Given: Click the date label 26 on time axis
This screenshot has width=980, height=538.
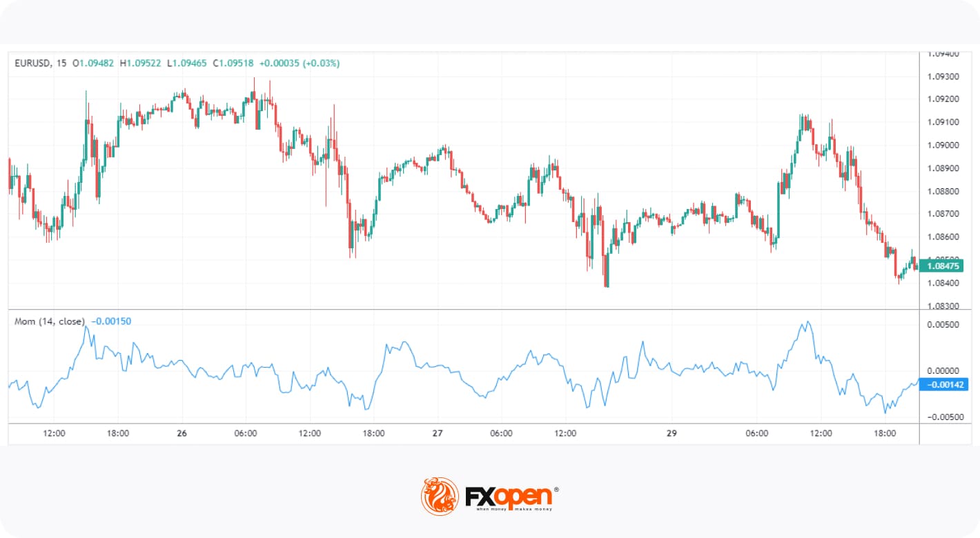Looking at the screenshot, I should pos(182,433).
